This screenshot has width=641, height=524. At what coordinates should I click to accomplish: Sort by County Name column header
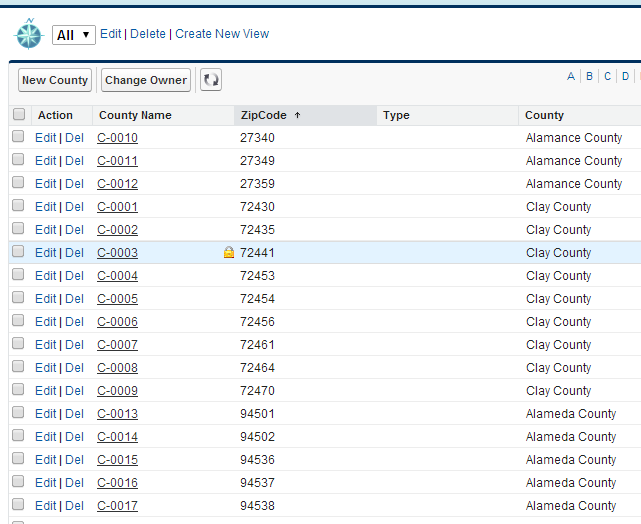(x=135, y=115)
